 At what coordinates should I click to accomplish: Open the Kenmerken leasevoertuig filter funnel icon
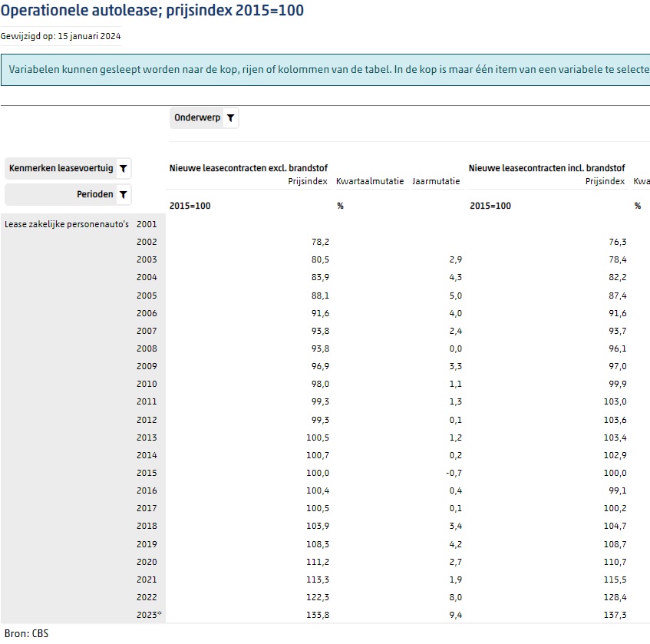(x=123, y=168)
